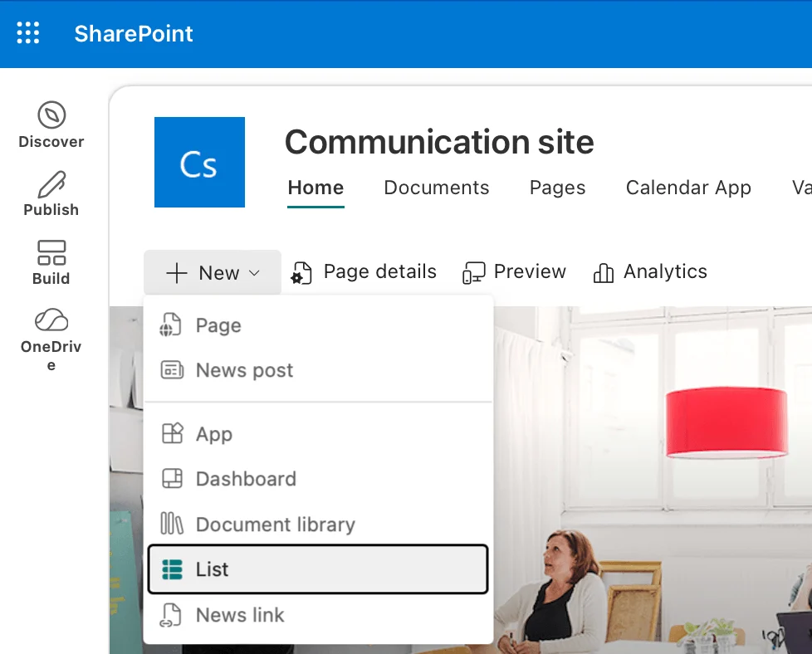This screenshot has height=654, width=812.
Task: Click the SharePoint title link
Action: [134, 34]
